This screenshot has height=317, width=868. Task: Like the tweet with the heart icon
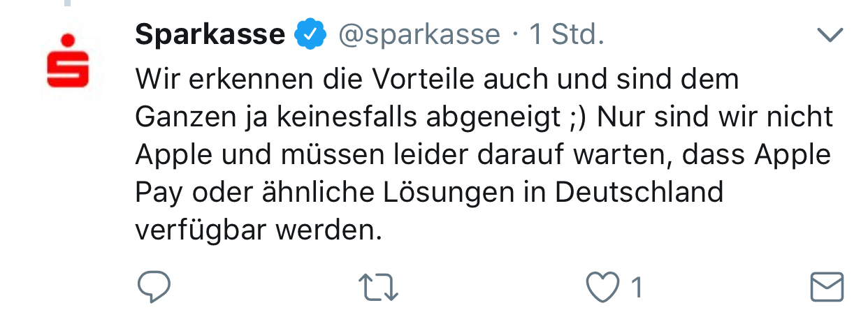pyautogui.click(x=602, y=287)
